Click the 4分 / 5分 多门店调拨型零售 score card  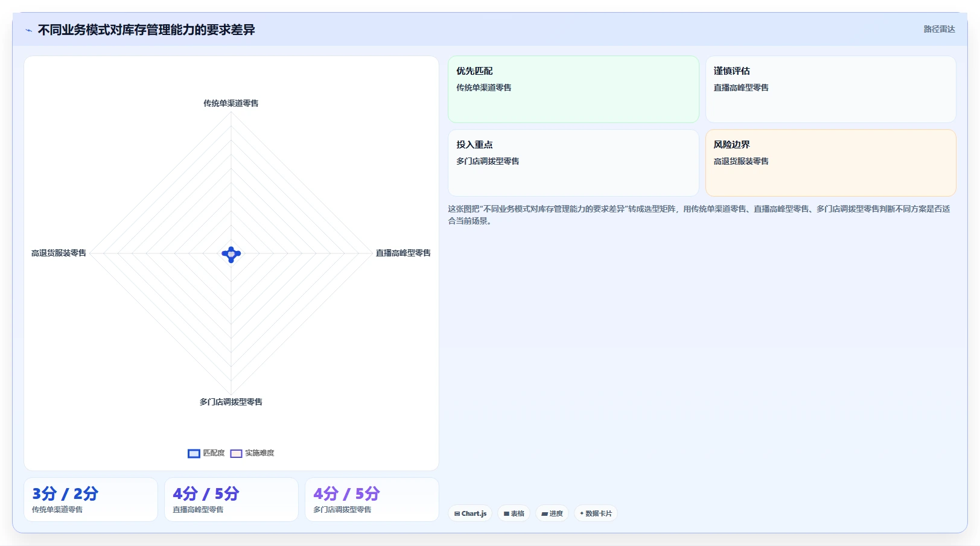(x=372, y=500)
